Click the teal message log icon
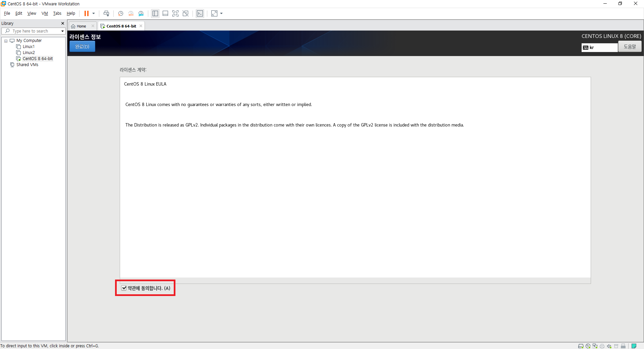The width and height of the screenshot is (644, 349). pyautogui.click(x=634, y=346)
